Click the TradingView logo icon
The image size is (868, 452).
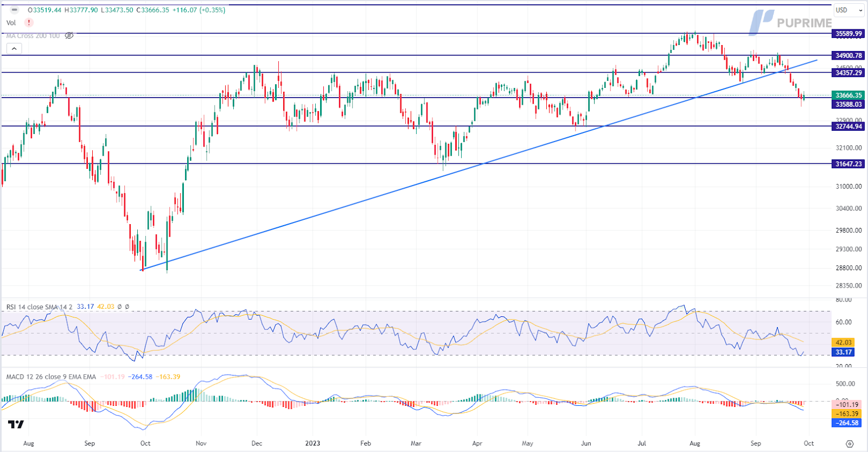coord(16,424)
